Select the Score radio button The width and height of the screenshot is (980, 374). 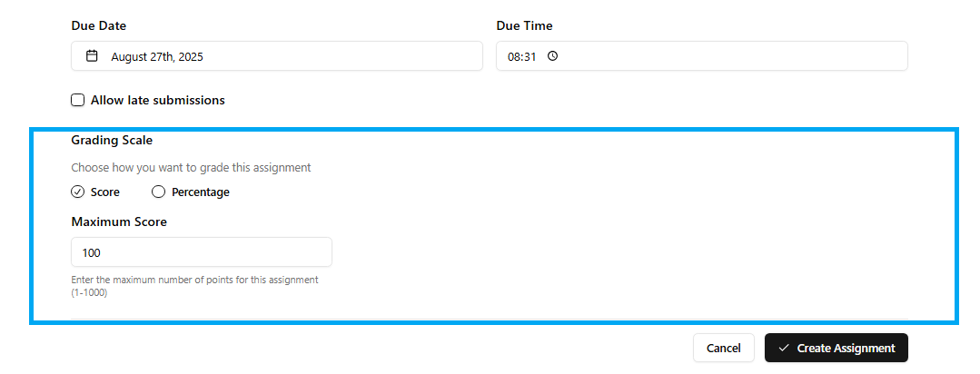pos(78,192)
